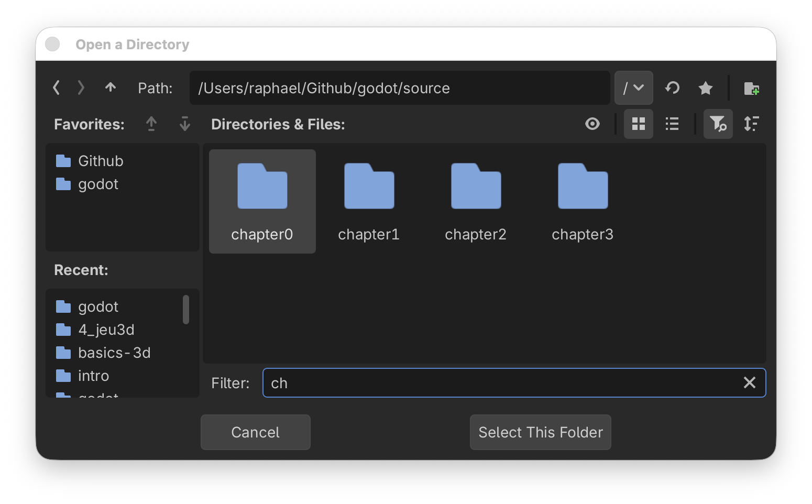This screenshot has height=504, width=812.
Task: Open the file sort options menu
Action: [751, 124]
